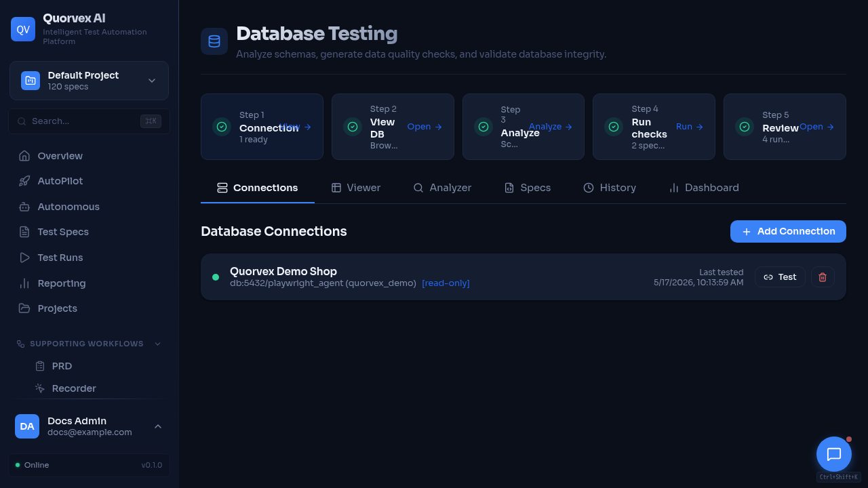868x488 pixels.
Task: Switch to the Analyzer tab
Action: (442, 188)
